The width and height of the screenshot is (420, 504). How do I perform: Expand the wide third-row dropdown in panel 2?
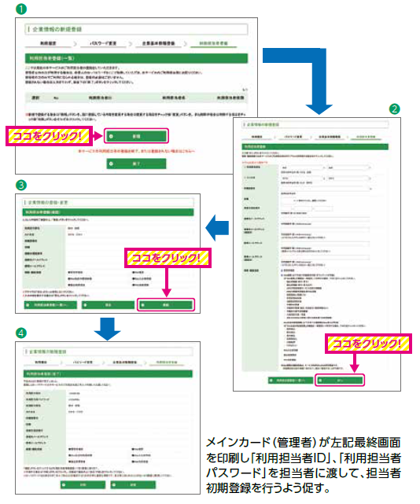click(x=326, y=189)
